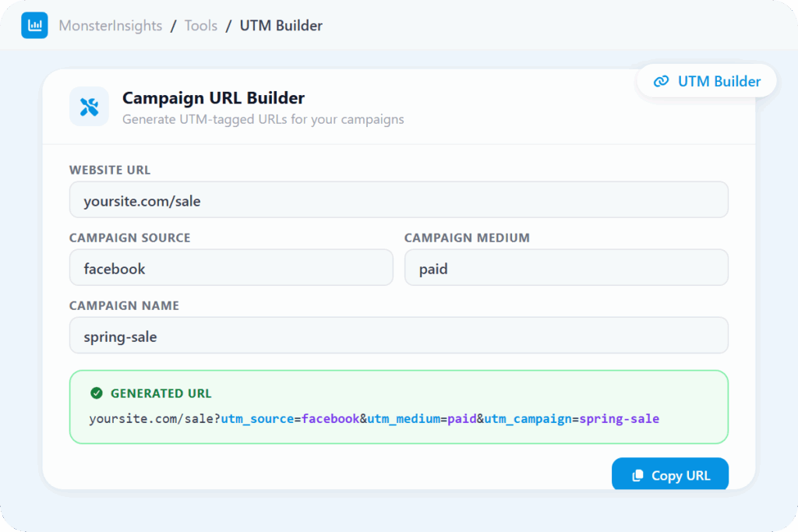
Task: Click the copy icon on Copy URL button
Action: click(637, 475)
